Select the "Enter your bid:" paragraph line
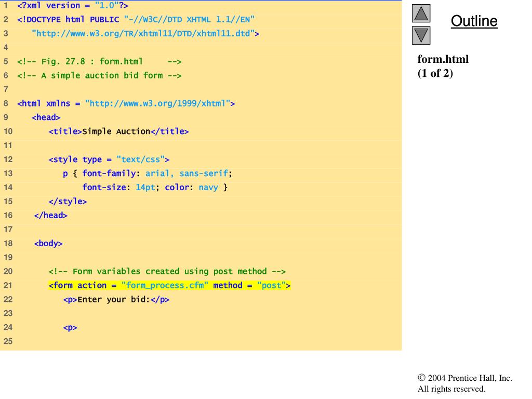This screenshot has height=399, width=532. 116,299
